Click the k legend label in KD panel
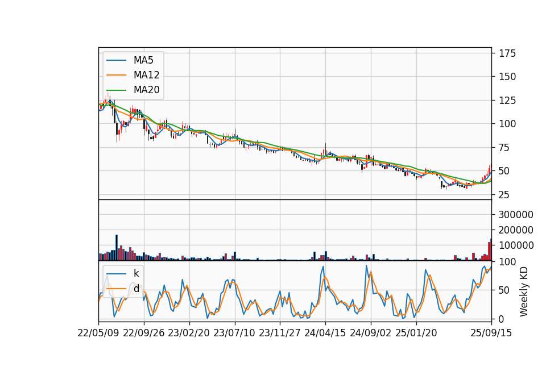This screenshot has width=546, height=392. tap(136, 273)
